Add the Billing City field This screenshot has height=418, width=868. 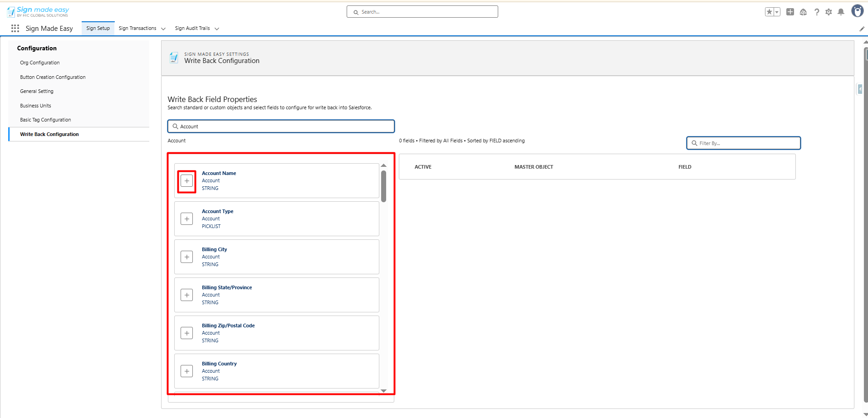pos(186,257)
